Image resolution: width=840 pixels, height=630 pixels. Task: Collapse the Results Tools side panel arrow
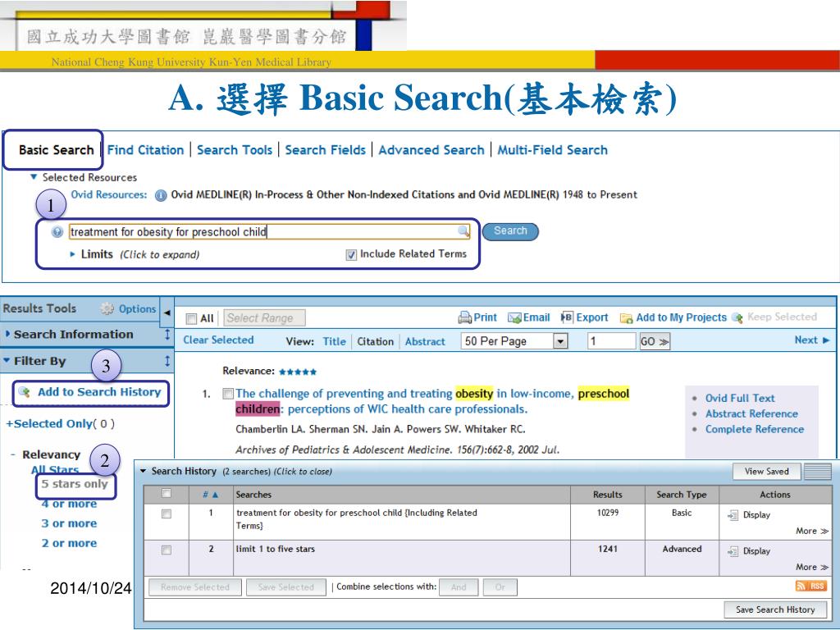click(167, 313)
